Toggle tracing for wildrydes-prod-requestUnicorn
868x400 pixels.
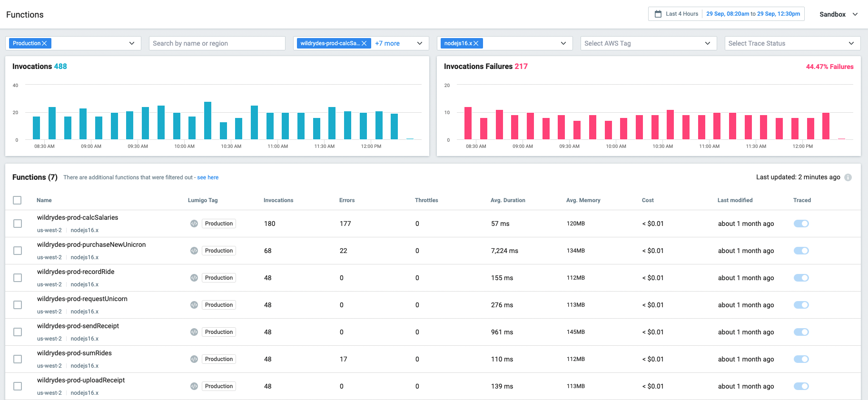pos(801,305)
